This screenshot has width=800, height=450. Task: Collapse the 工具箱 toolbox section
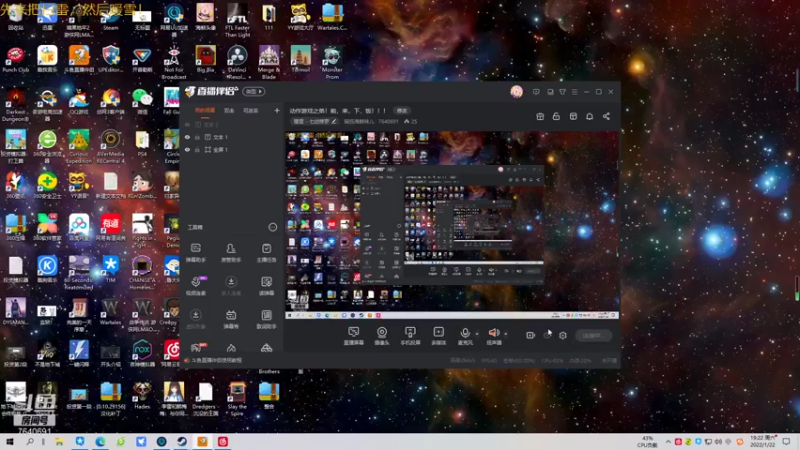click(x=273, y=227)
